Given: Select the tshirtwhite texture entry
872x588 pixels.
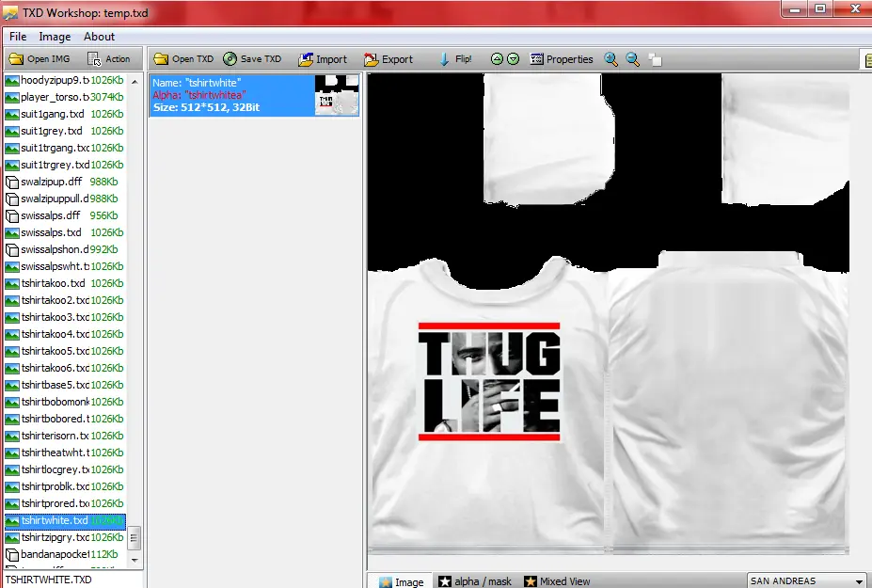Looking at the screenshot, I should tap(255, 95).
